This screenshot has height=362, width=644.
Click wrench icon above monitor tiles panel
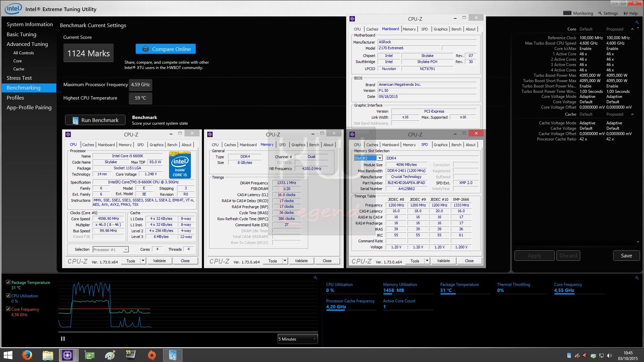pyautogui.click(x=637, y=278)
